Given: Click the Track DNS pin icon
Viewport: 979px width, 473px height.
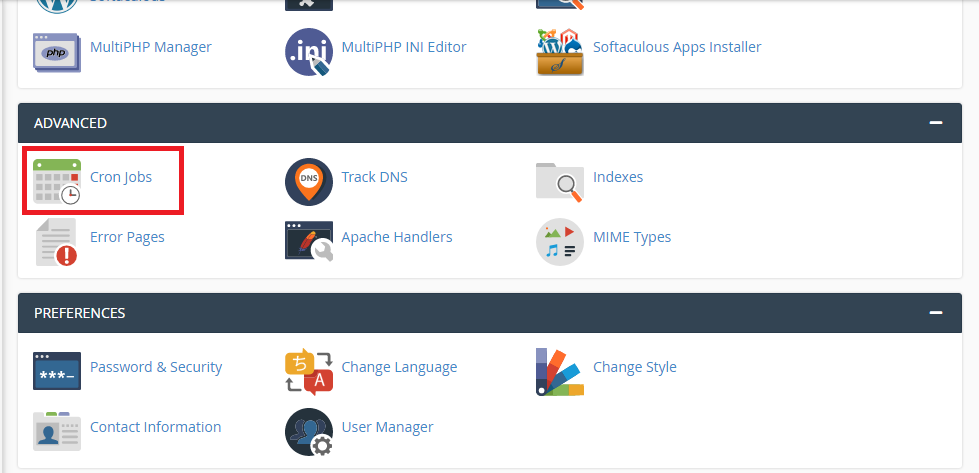Looking at the screenshot, I should pos(309,182).
